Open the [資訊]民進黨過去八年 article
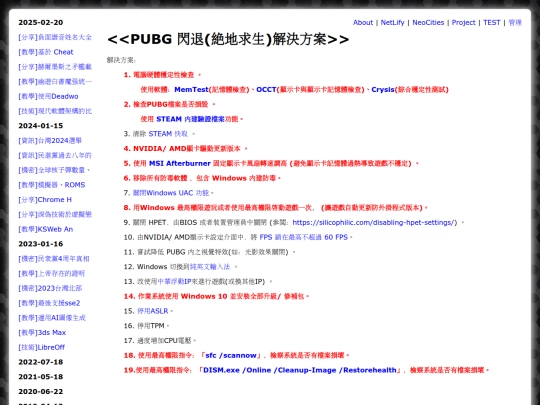Screen dimensions: 540x405 [x=55, y=155]
